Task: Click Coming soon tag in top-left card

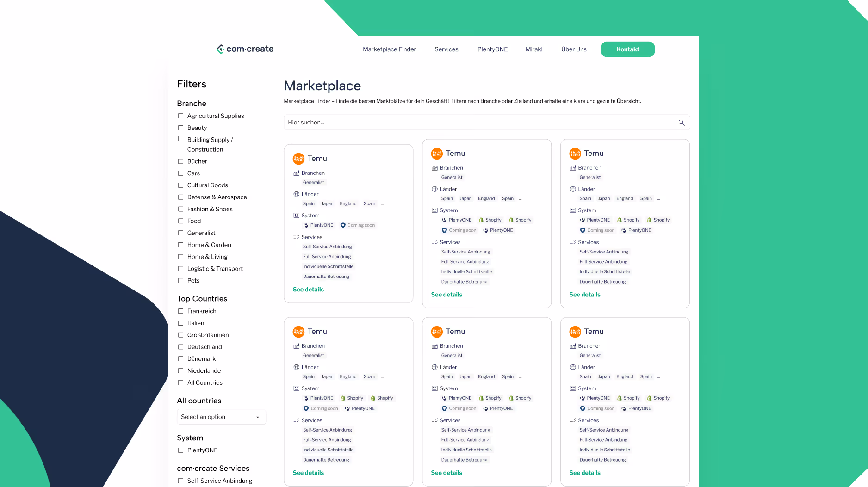Action: point(358,225)
